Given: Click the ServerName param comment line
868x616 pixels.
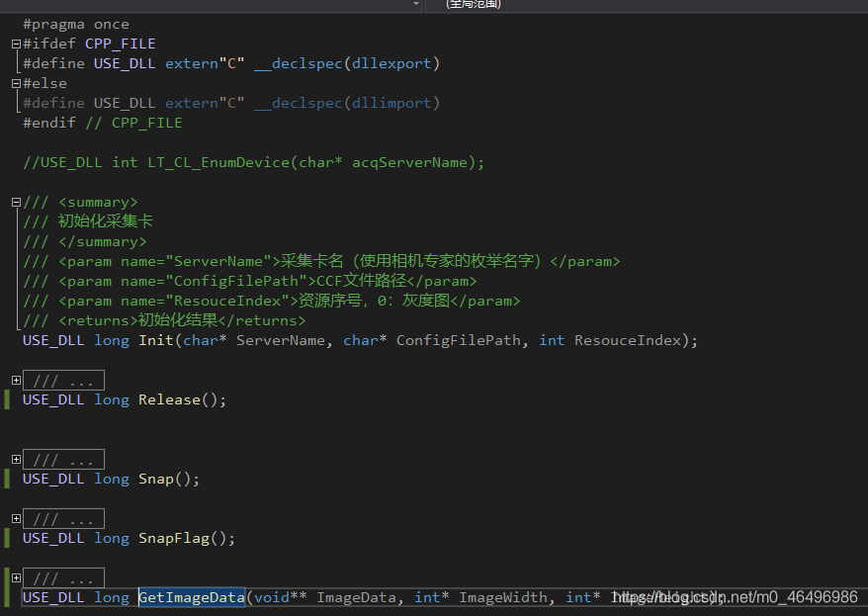Looking at the screenshot, I should click(x=321, y=261).
